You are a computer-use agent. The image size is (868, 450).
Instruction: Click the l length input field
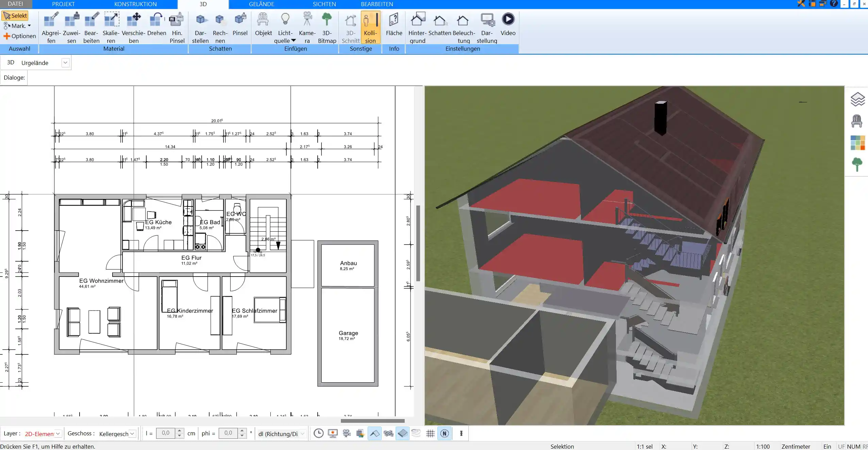pyautogui.click(x=166, y=433)
